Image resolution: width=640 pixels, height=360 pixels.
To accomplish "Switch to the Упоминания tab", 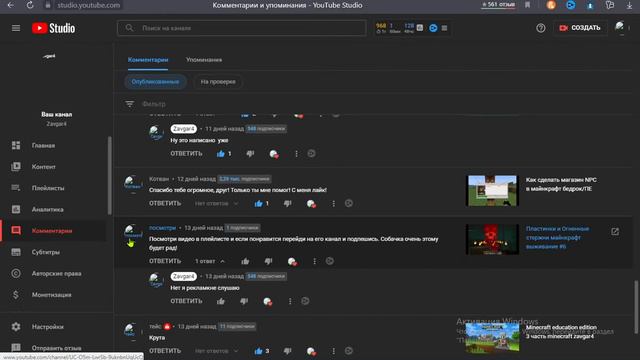I will [204, 60].
